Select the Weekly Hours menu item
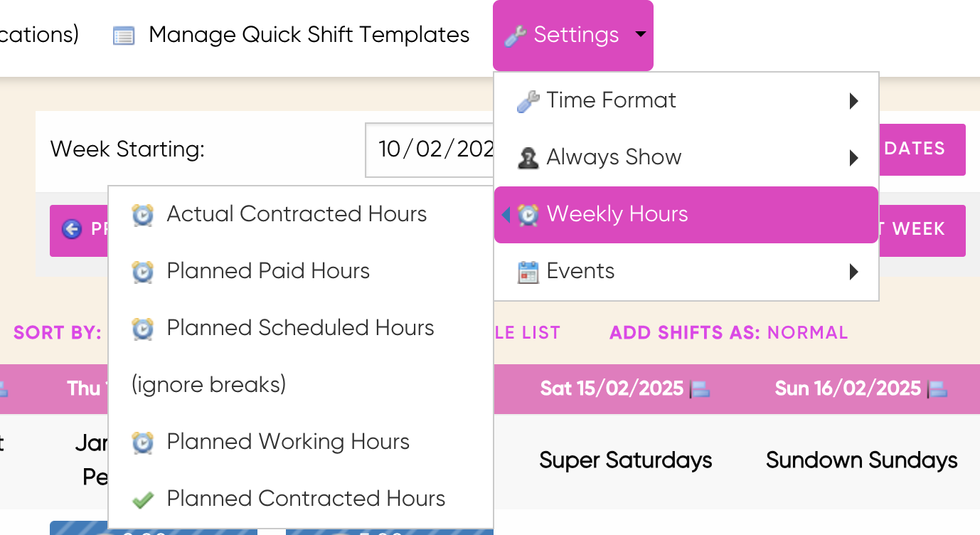Screen dimensions: 980x535 point(617,214)
